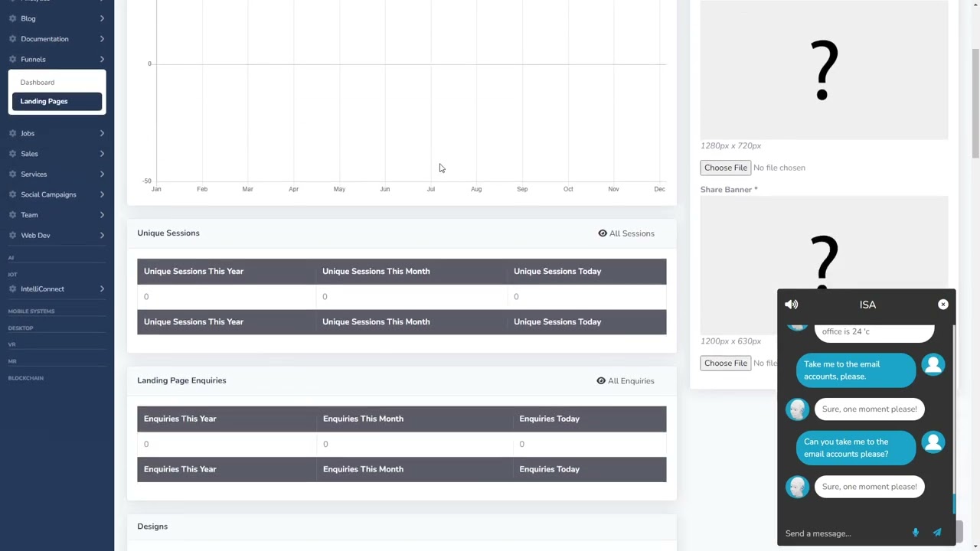Click the 'Enquiries Today' column header
The height and width of the screenshot is (551, 980).
tap(549, 419)
